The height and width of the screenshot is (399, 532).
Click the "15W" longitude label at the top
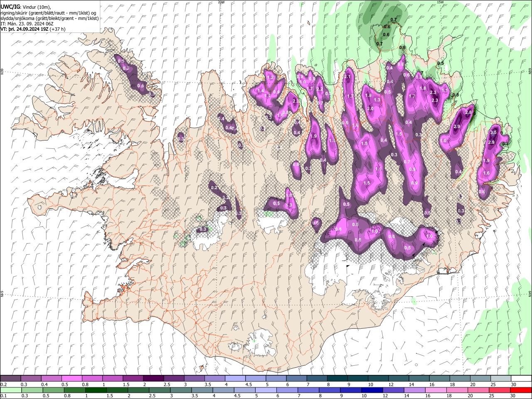click(440, 2)
